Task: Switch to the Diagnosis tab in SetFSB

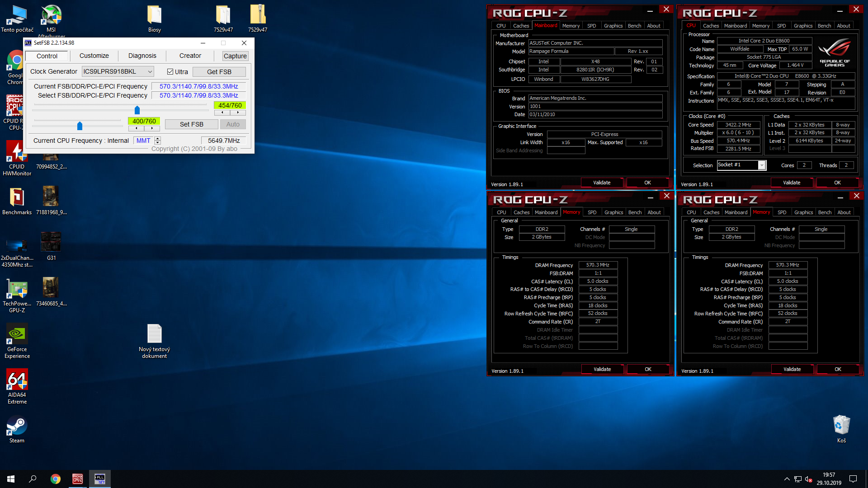Action: tap(142, 56)
